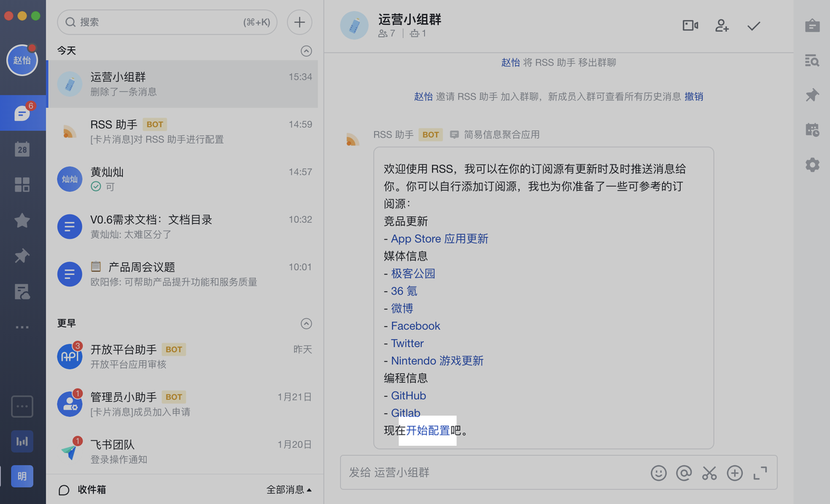The image size is (830, 504).
Task: Click the 简易信息聚合应用 bot description
Action: 501,135
